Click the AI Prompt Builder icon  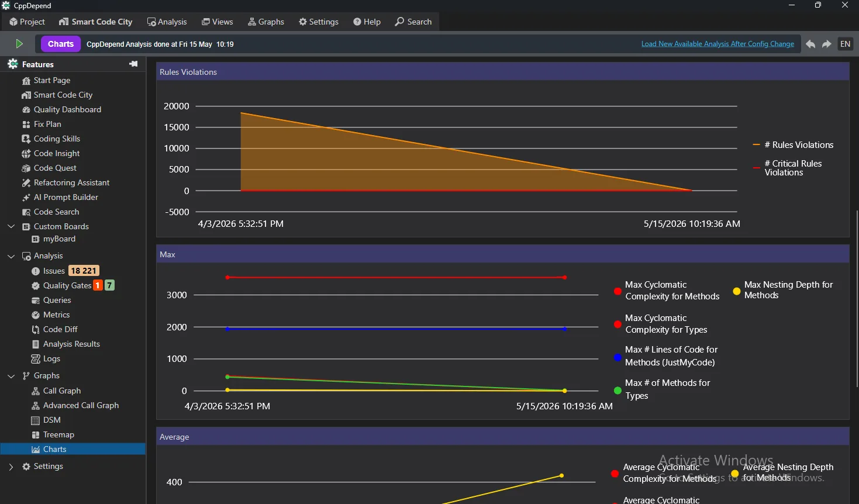26,197
